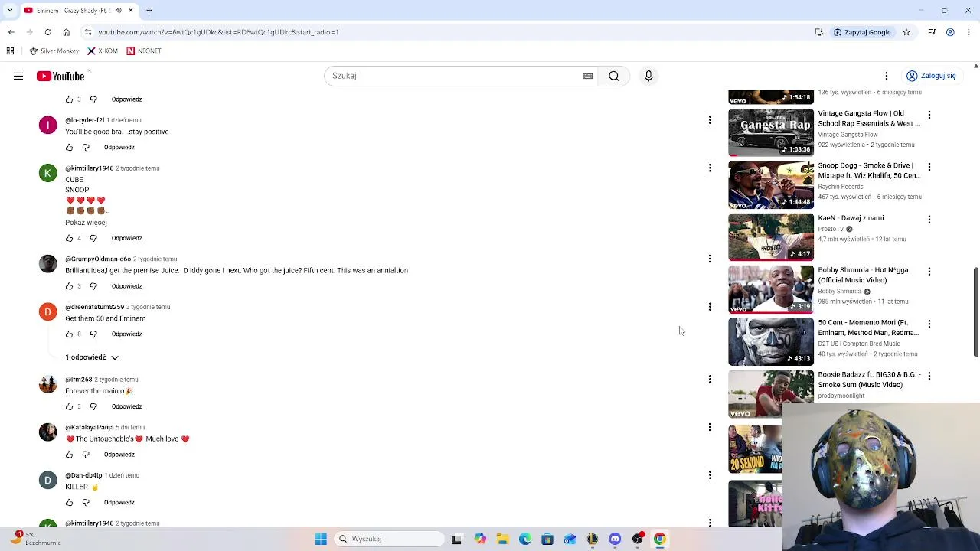Open YouTube settings three-dot menu

tap(887, 76)
